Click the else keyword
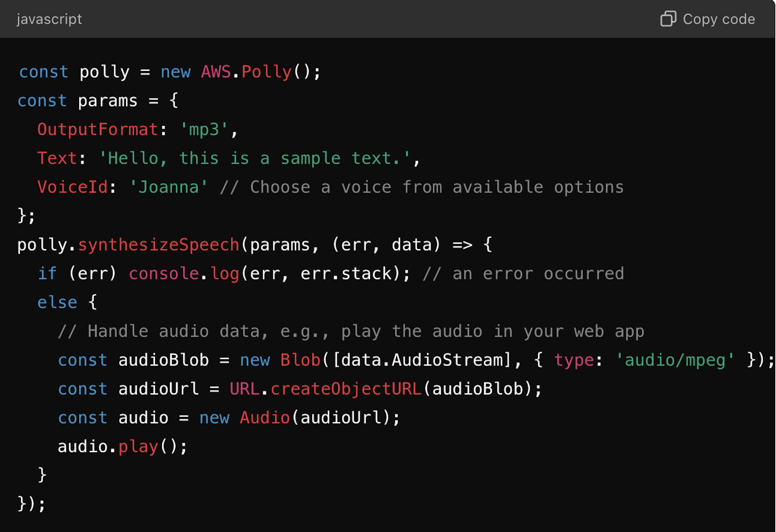 (57, 302)
